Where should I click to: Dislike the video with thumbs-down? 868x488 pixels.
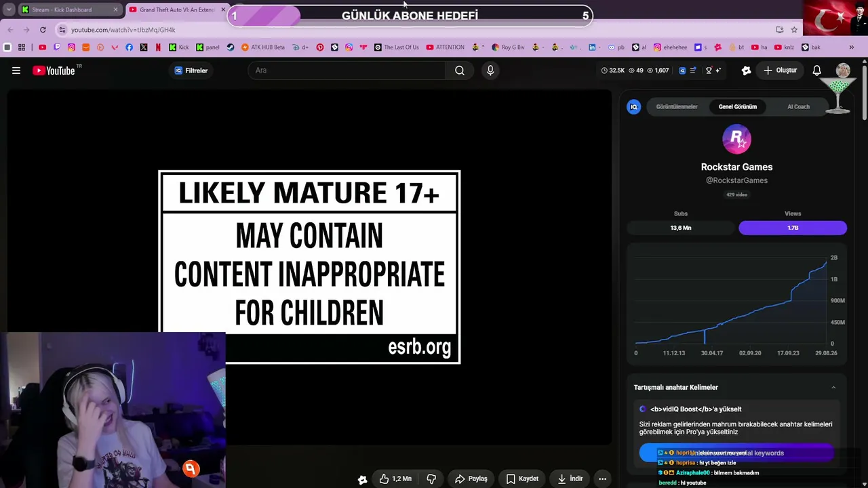tap(431, 479)
